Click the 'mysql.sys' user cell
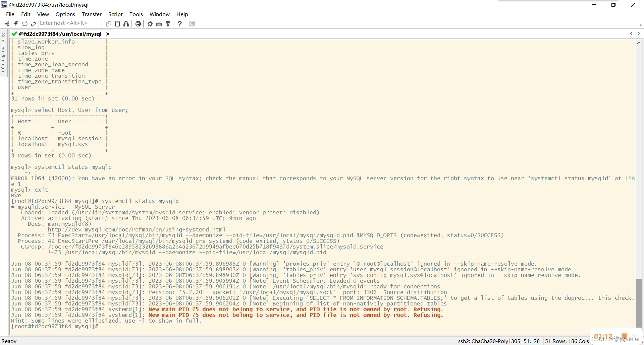This screenshot has height=345, width=644. point(73,144)
